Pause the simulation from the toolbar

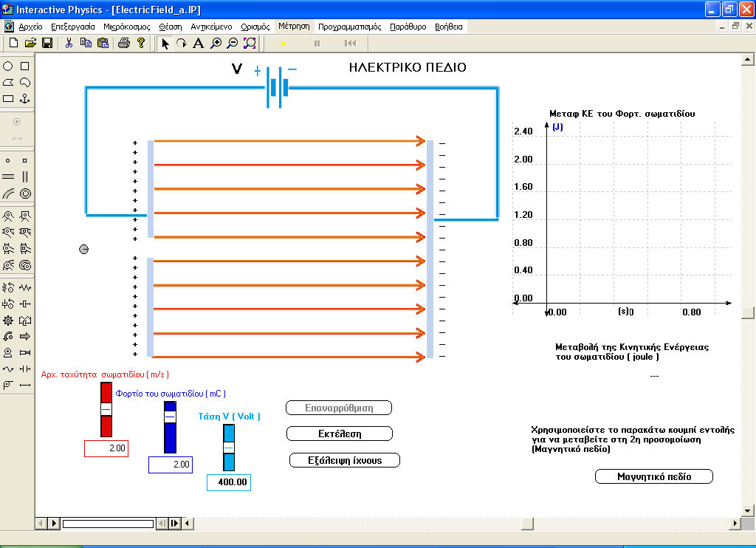point(317,44)
